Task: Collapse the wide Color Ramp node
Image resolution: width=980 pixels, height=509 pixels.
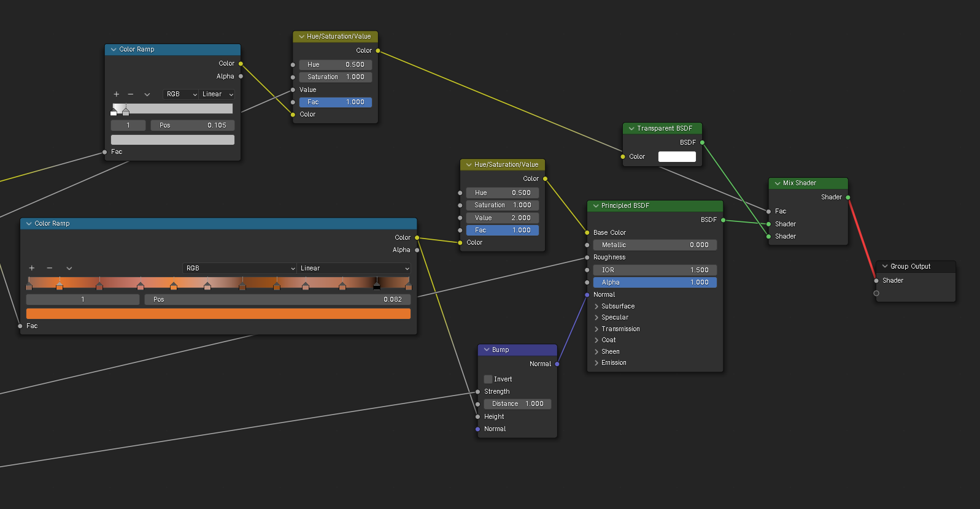Action: coord(29,224)
